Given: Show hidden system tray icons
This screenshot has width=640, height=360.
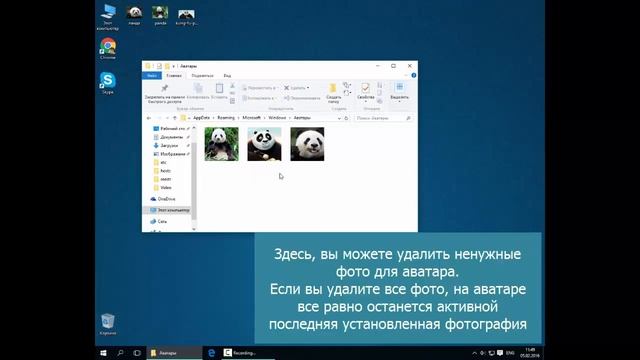Looking at the screenshot, I should (x=474, y=353).
